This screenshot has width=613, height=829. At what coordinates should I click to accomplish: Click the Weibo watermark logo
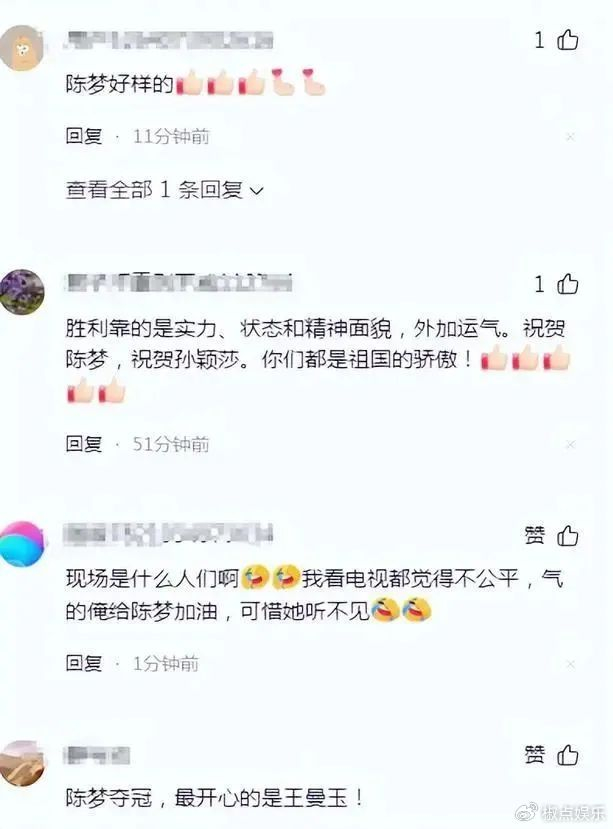coord(526,812)
